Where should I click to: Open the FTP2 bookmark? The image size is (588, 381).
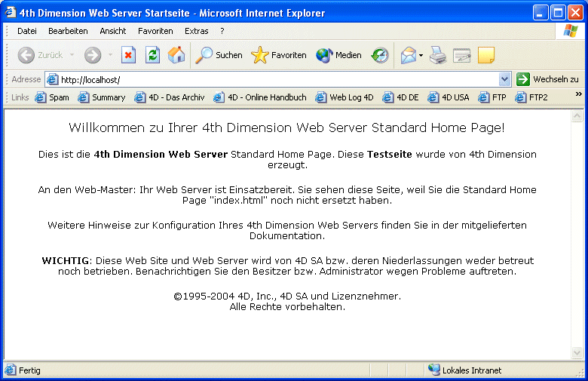tap(531, 97)
